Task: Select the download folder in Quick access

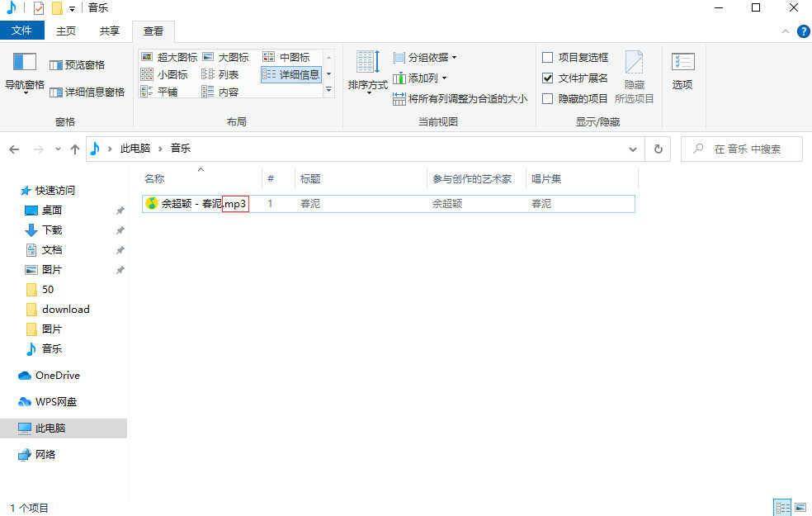Action: coord(65,309)
